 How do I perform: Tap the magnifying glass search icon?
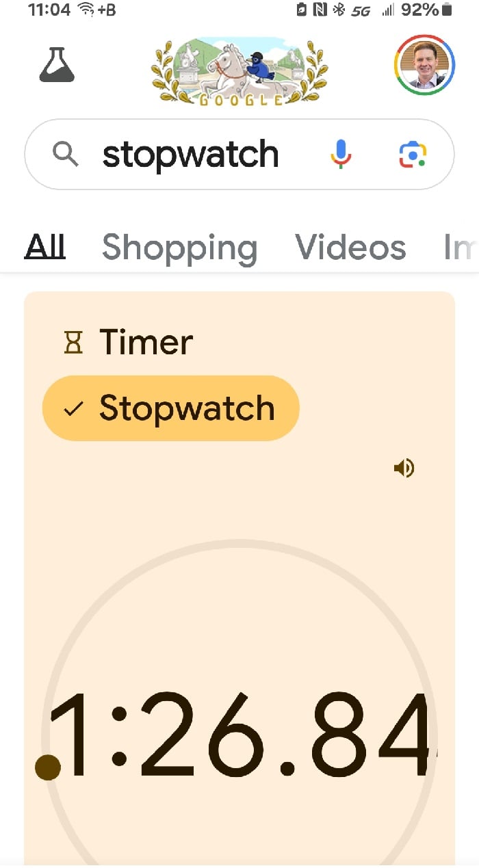[x=65, y=154]
